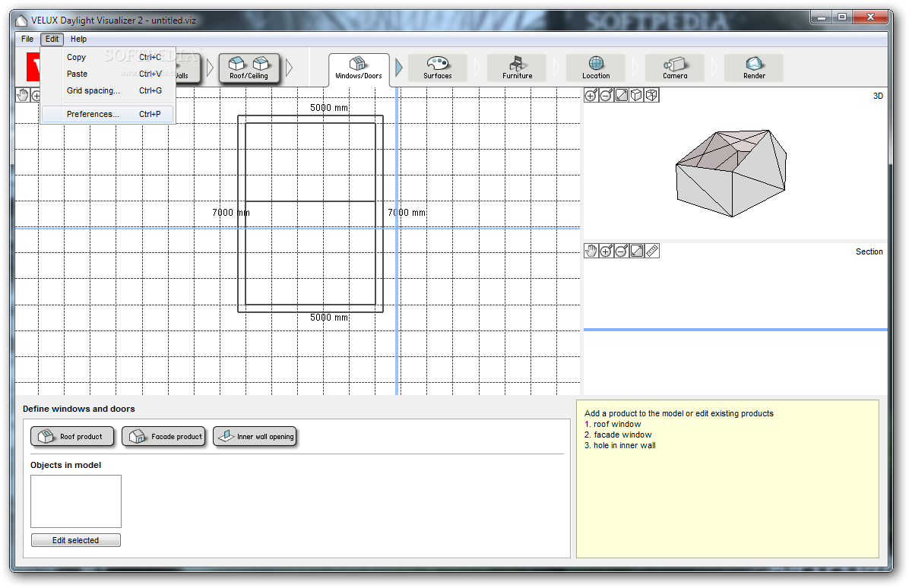909x588 pixels.
Task: Zoom out the Section view
Action: coord(622,251)
